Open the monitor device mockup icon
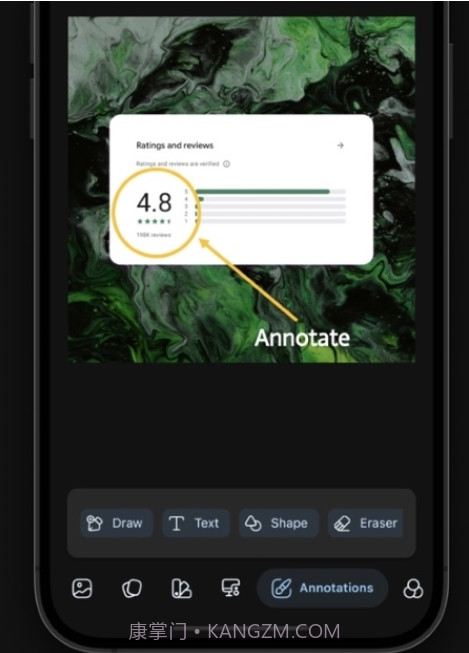 [x=231, y=588]
